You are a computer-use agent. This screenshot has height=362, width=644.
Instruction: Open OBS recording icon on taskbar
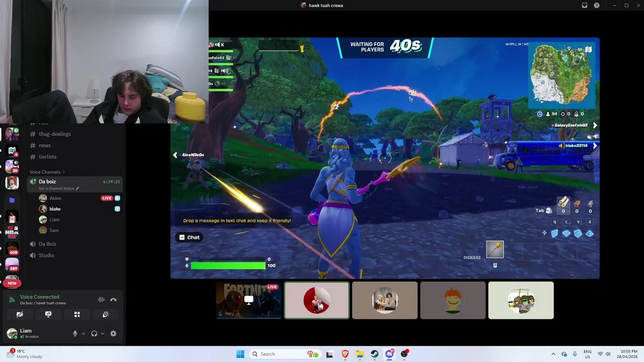pos(404,354)
